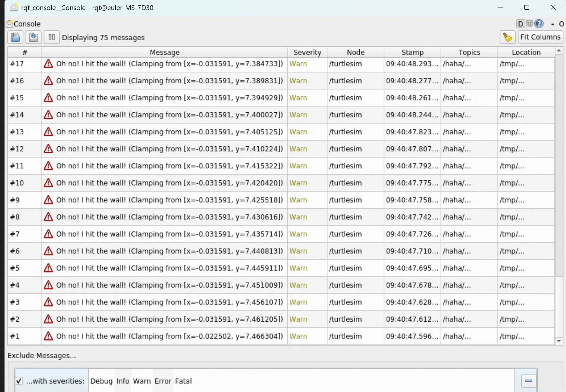
Task: Sort by the Node column header
Action: (355, 52)
